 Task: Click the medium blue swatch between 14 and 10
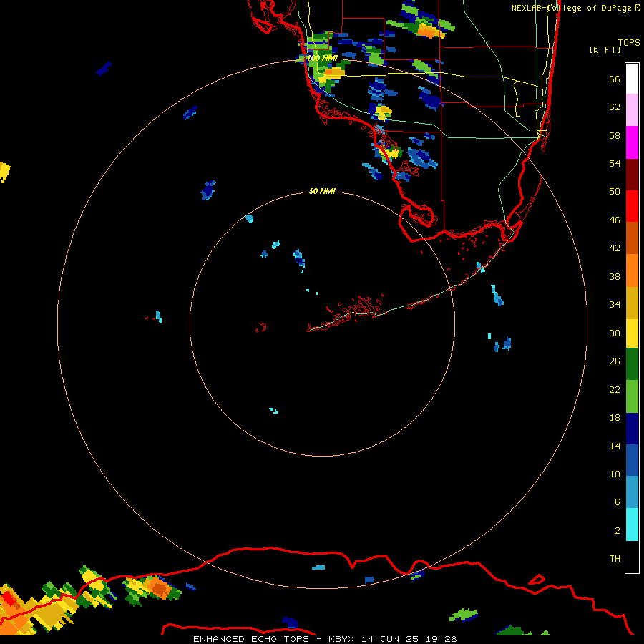(632, 460)
